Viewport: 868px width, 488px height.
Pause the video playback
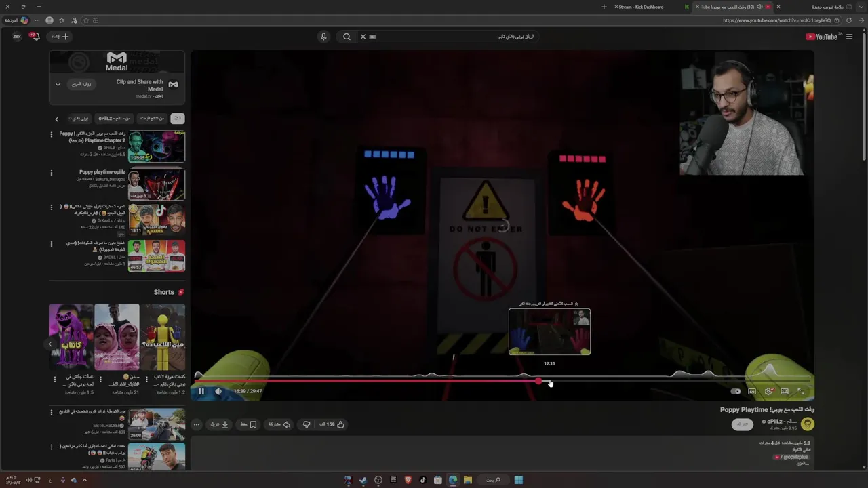pos(201,391)
